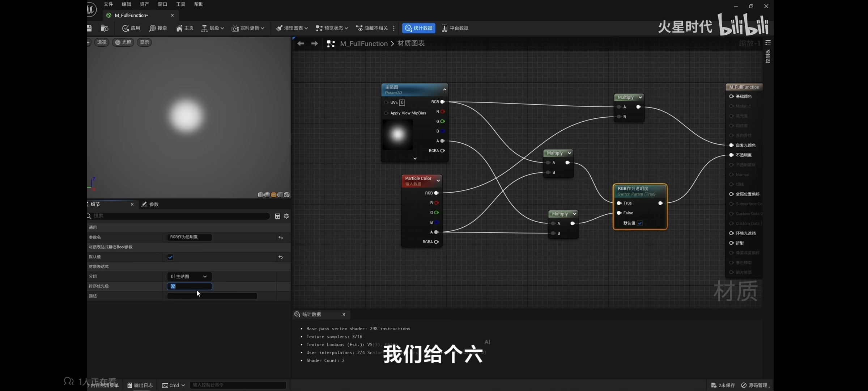Screen dimensions: 868x391
Task: Open details panel settings gear icon
Action: pyautogui.click(x=286, y=216)
